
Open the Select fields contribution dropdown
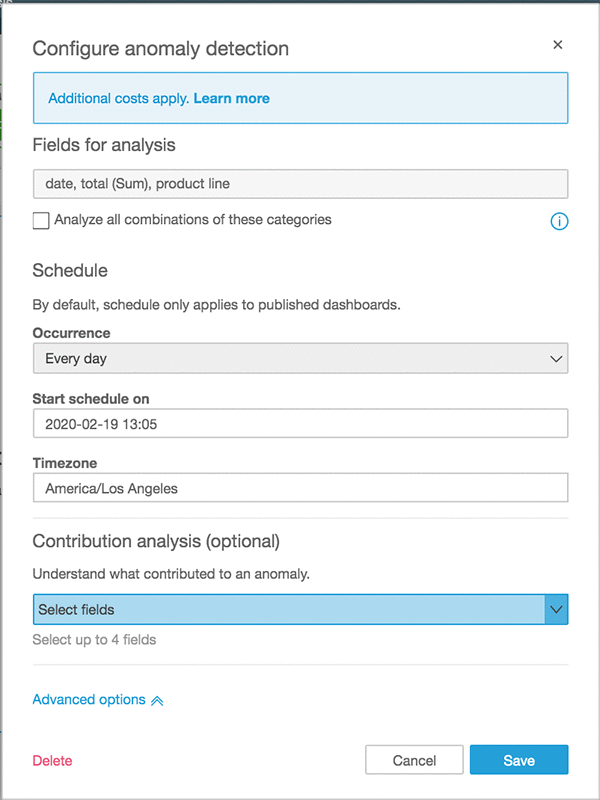coord(301,609)
